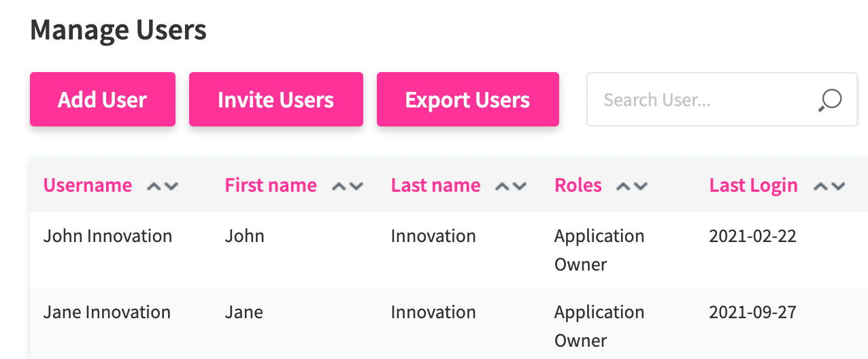
Task: Click Export Users button
Action: (x=467, y=99)
